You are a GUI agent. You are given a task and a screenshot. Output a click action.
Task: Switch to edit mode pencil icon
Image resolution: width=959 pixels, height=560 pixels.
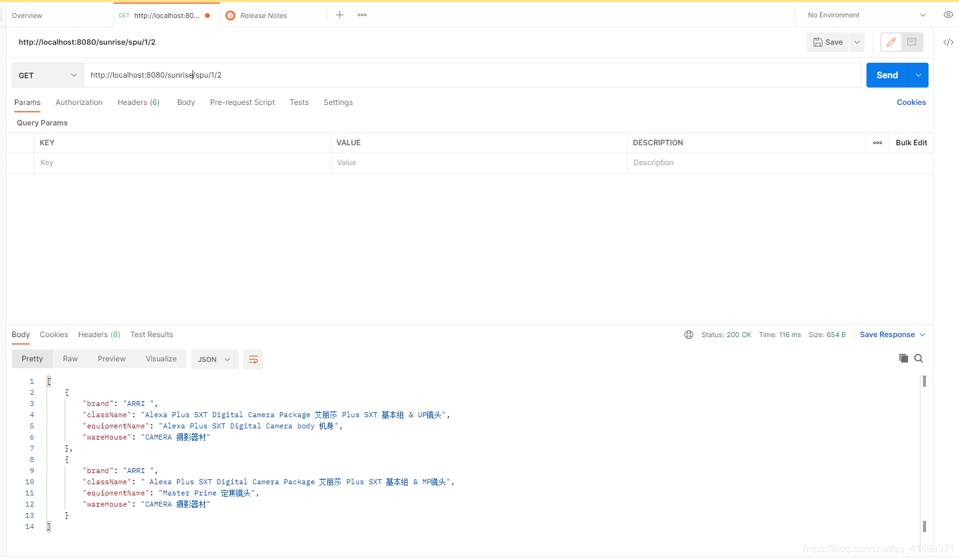[891, 42]
